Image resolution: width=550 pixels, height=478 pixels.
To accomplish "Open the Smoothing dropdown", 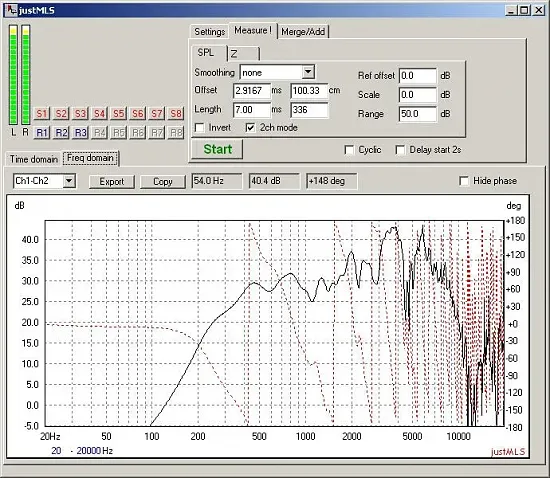I will (x=308, y=72).
